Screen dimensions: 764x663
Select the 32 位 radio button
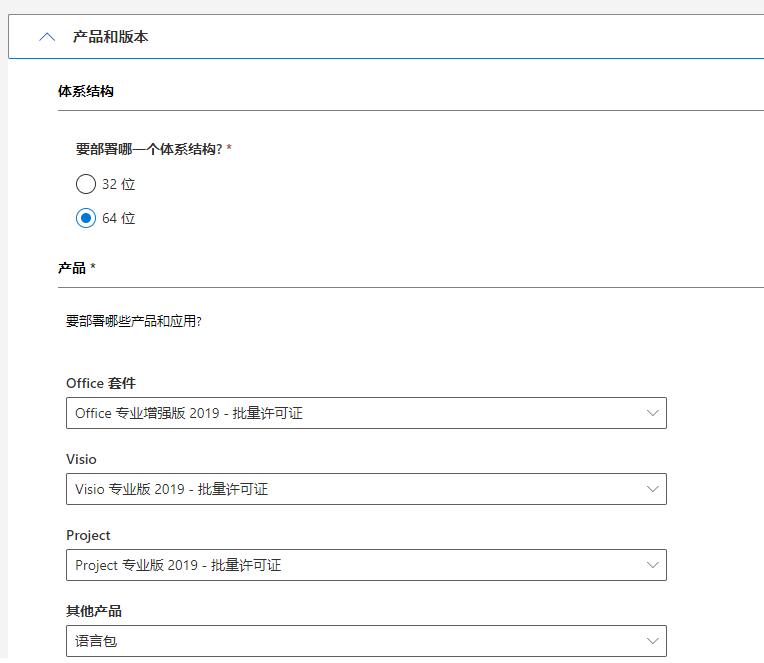click(x=86, y=184)
